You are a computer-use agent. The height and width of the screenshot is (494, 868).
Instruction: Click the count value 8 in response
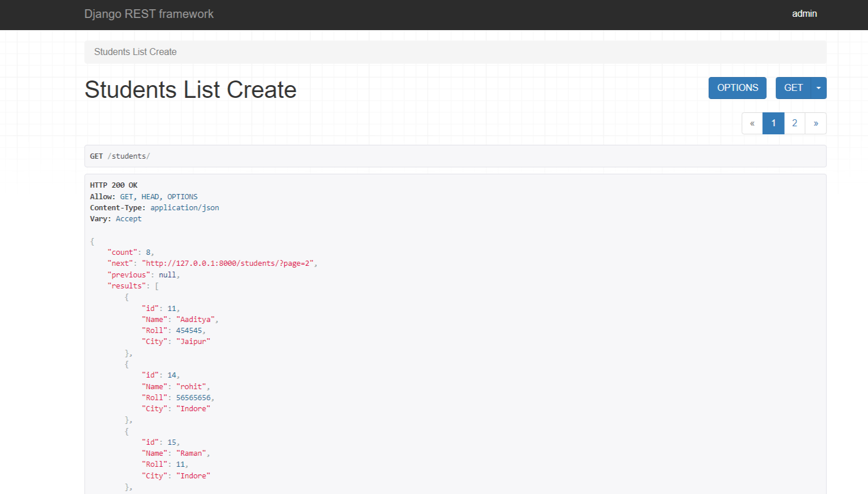click(x=148, y=253)
